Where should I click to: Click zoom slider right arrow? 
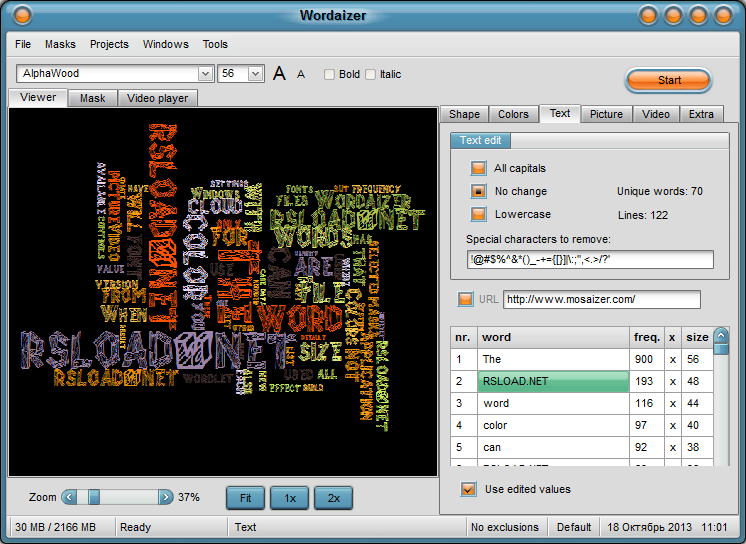click(166, 497)
